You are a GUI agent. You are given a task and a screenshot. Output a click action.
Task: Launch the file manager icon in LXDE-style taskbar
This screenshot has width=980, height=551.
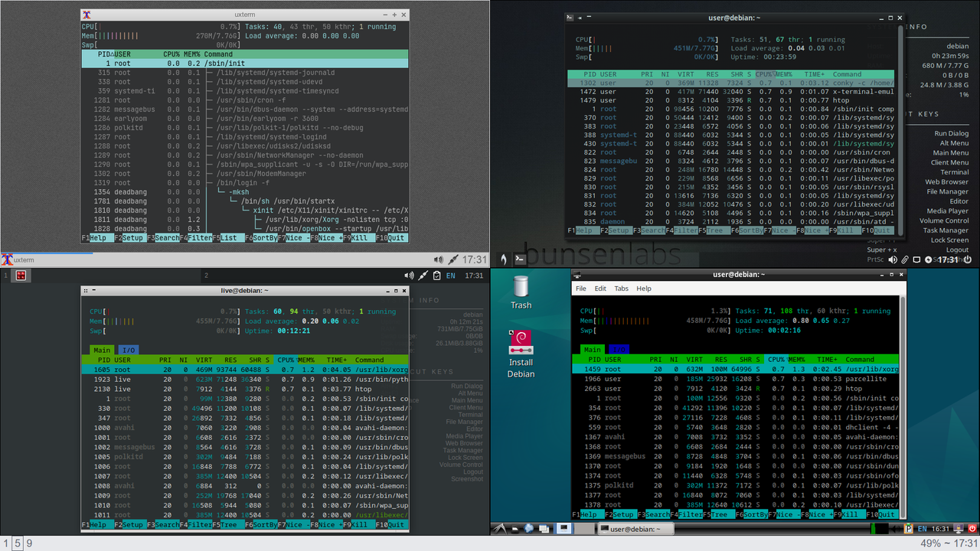[x=514, y=528]
